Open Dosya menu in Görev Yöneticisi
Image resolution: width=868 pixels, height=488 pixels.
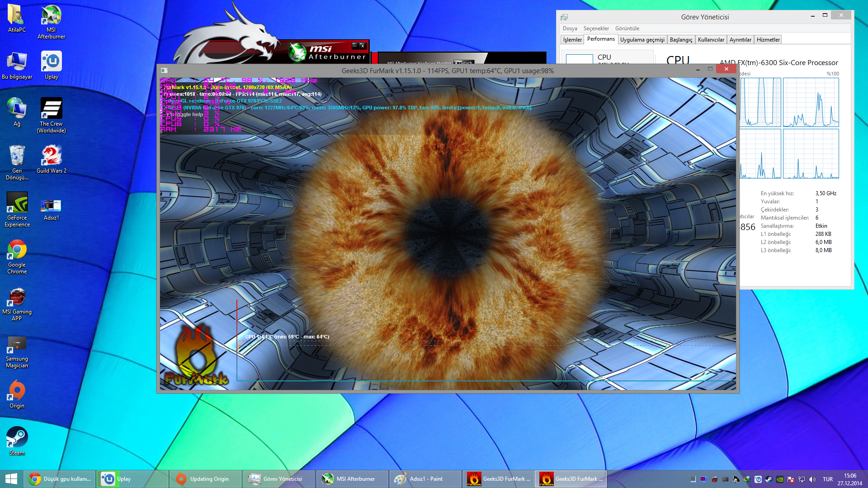pos(570,28)
